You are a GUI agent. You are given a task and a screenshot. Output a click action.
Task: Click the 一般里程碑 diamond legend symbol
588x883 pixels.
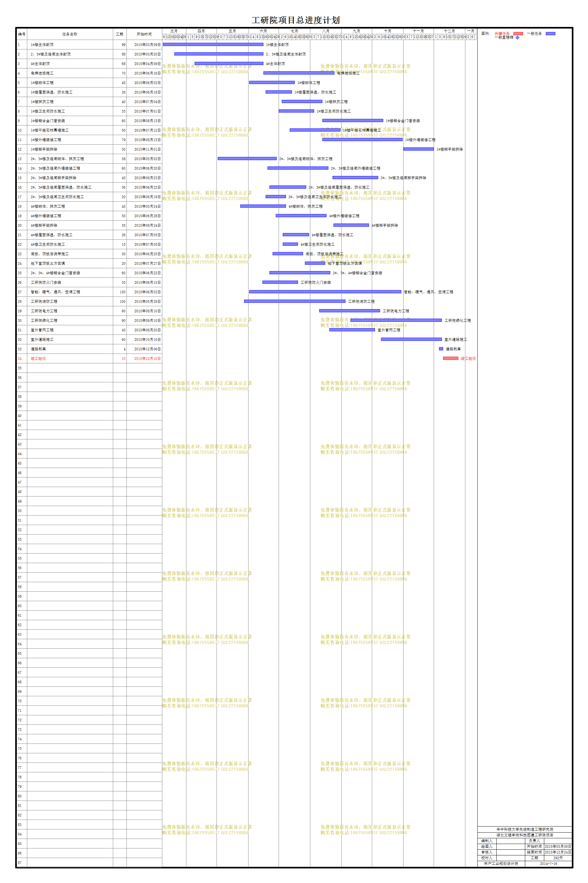(518, 37)
